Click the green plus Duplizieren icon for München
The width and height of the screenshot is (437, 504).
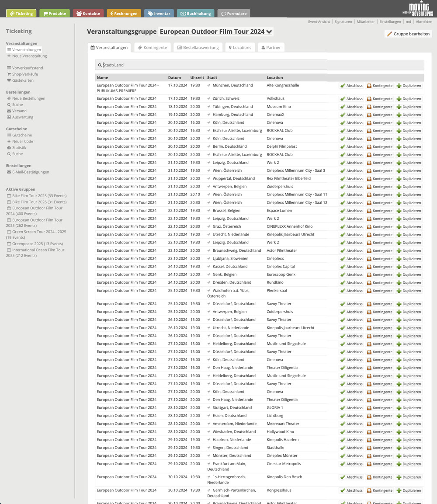(x=399, y=86)
